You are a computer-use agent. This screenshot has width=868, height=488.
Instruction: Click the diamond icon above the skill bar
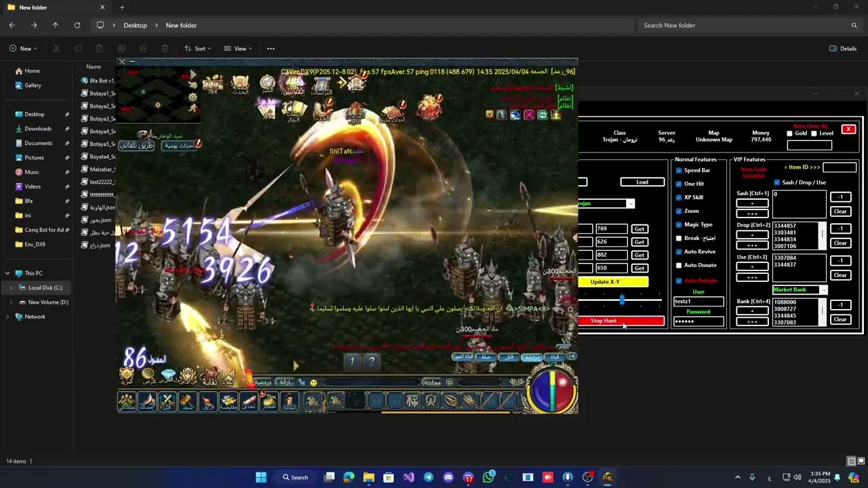[167, 375]
